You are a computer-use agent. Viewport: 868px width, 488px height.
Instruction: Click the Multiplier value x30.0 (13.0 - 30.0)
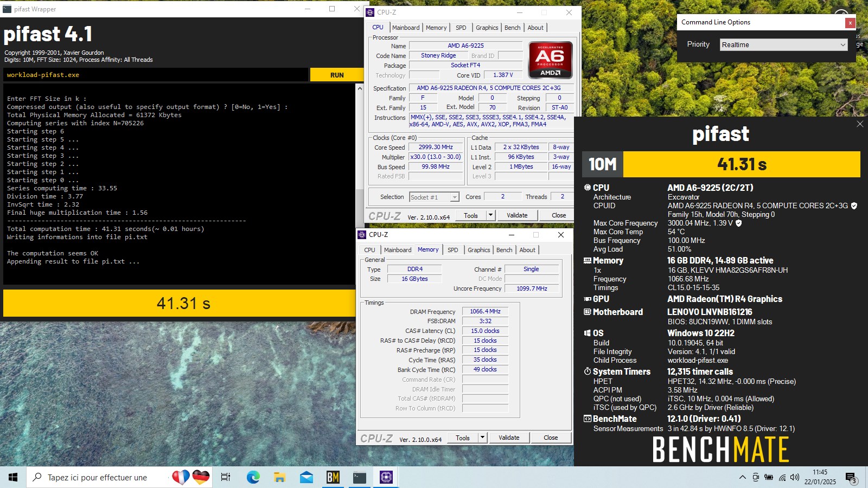436,157
